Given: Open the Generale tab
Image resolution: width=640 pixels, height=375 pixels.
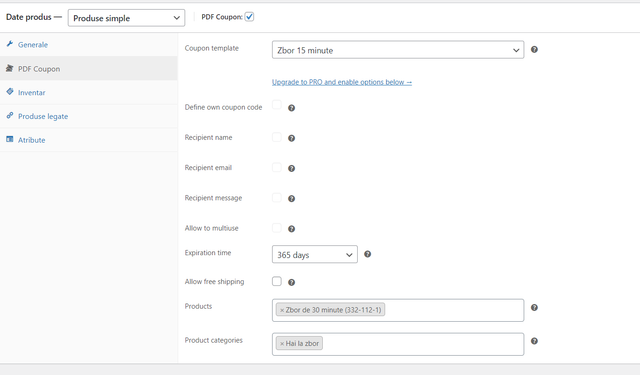Looking at the screenshot, I should tap(89, 44).
